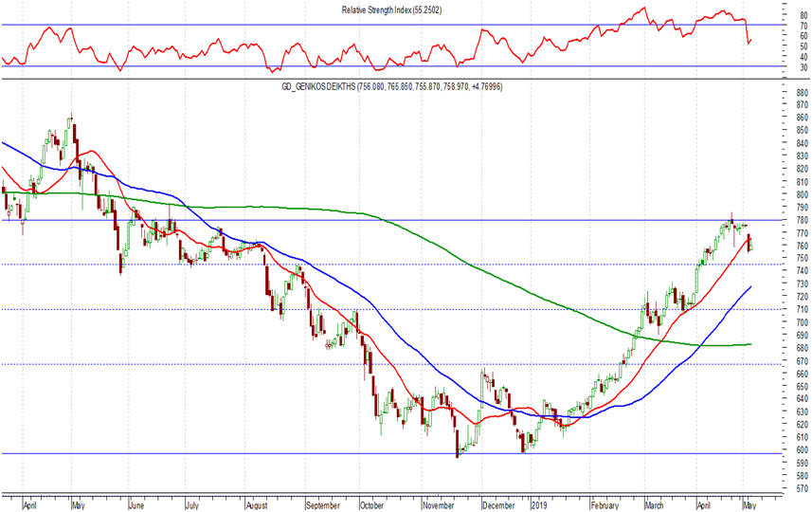The width and height of the screenshot is (812, 512).
Task: Click the RSI 60 level axis label
Action: [x=803, y=36]
